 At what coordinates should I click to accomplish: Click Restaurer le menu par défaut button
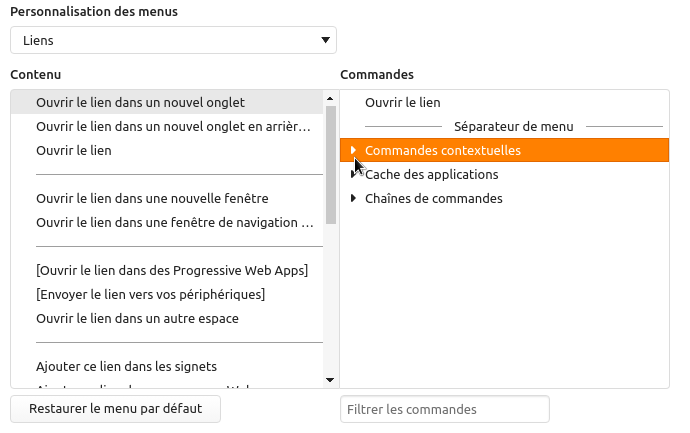pyautogui.click(x=115, y=409)
